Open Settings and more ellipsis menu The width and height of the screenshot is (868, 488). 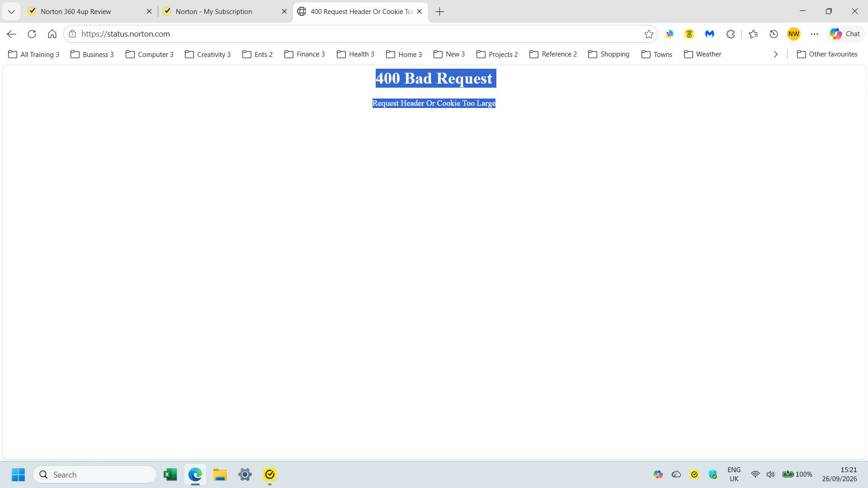(x=814, y=34)
